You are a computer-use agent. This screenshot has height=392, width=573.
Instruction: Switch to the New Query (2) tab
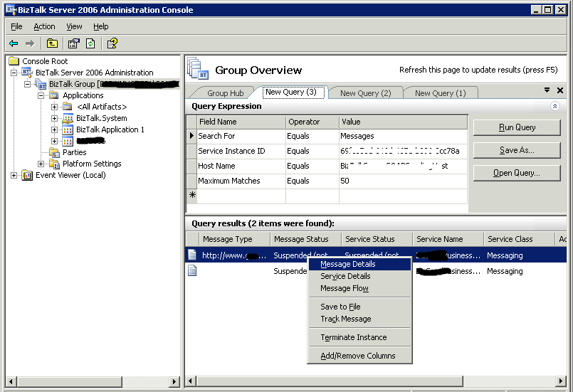pyautogui.click(x=365, y=93)
